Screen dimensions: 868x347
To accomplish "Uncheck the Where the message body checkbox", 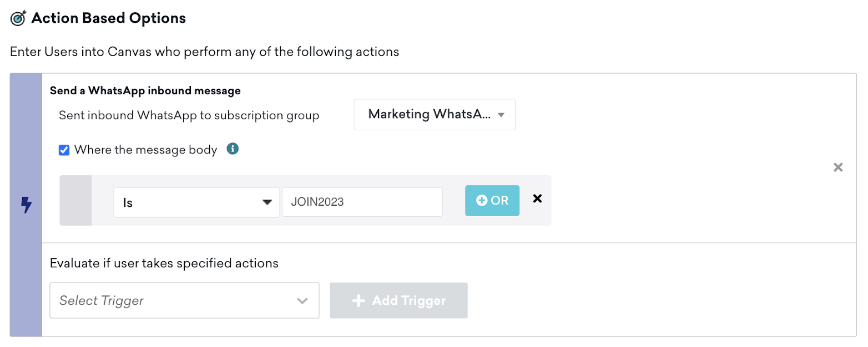I will (64, 150).
